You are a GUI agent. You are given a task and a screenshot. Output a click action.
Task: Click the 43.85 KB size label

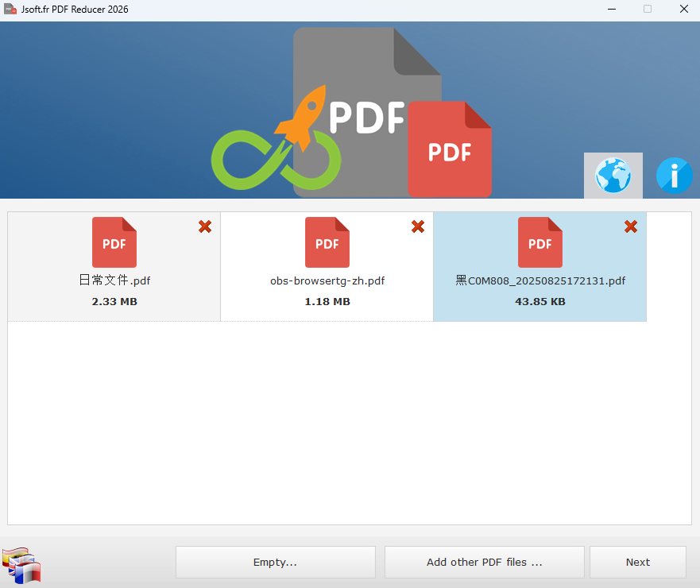point(540,302)
